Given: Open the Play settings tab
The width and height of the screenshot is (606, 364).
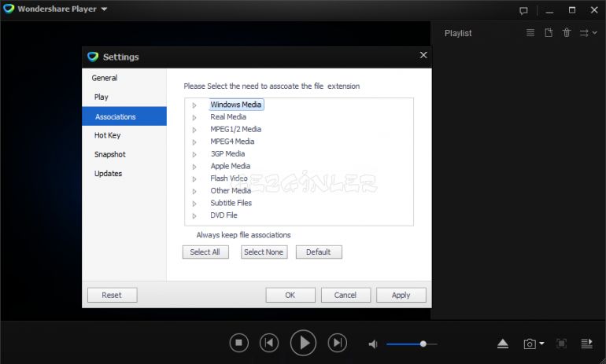Looking at the screenshot, I should (x=102, y=97).
